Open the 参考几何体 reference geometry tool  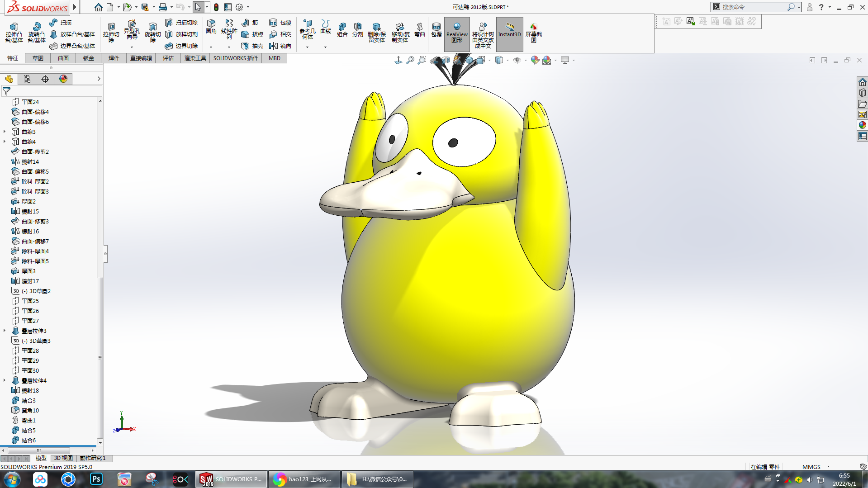point(307,30)
